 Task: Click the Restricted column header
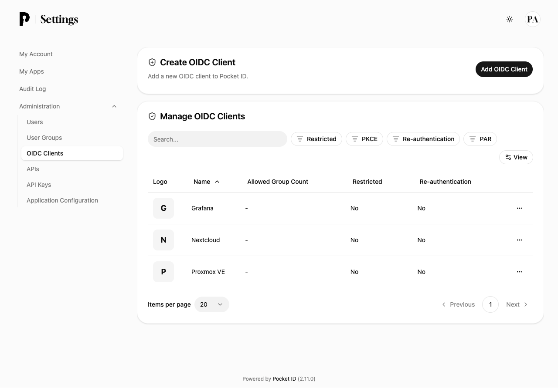click(x=367, y=182)
